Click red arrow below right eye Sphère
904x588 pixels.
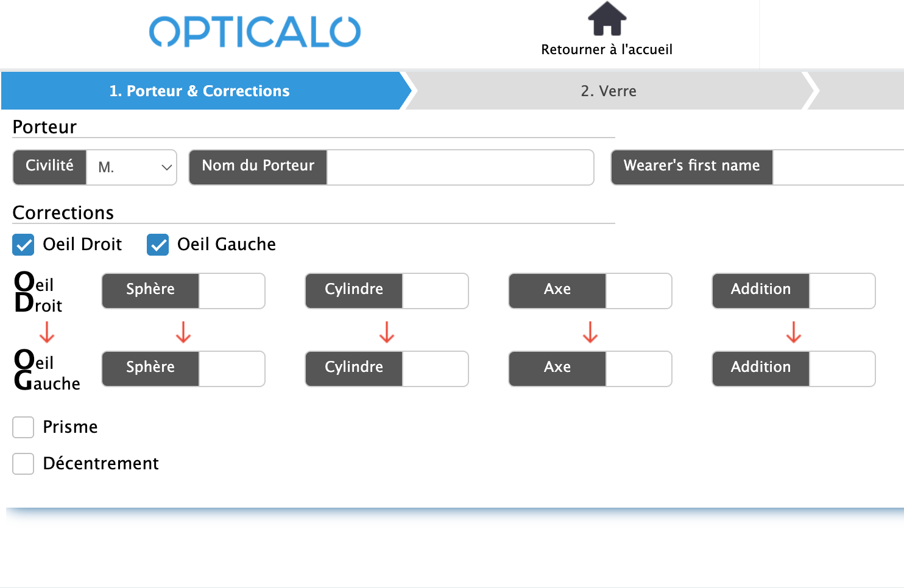coord(183,332)
